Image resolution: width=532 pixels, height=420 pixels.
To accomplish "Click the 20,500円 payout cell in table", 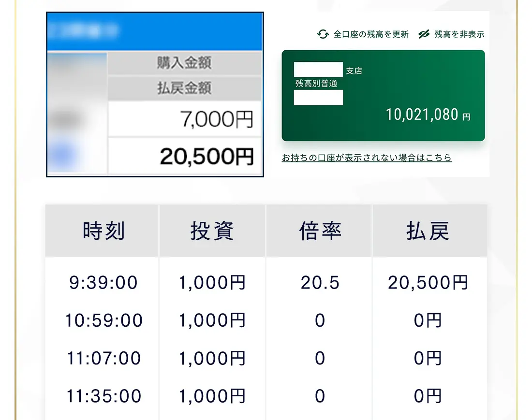I will pyautogui.click(x=428, y=283).
